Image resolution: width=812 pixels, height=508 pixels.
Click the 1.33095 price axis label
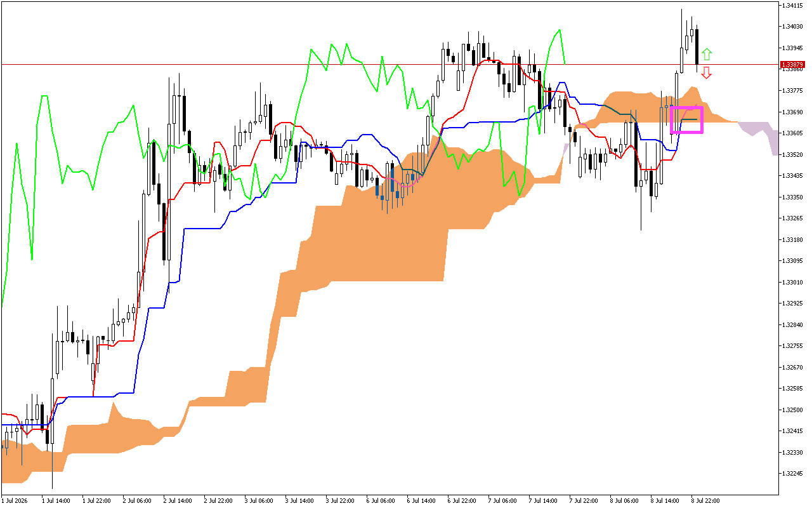tap(793, 261)
